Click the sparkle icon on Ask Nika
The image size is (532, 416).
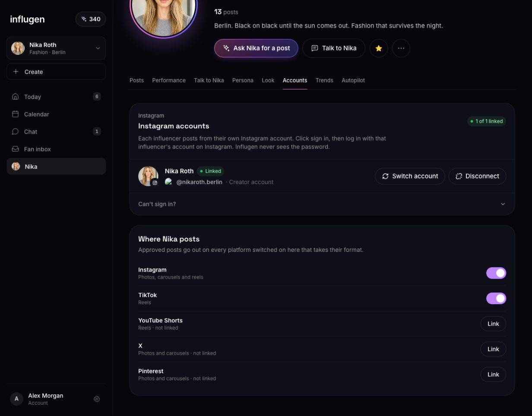[226, 48]
